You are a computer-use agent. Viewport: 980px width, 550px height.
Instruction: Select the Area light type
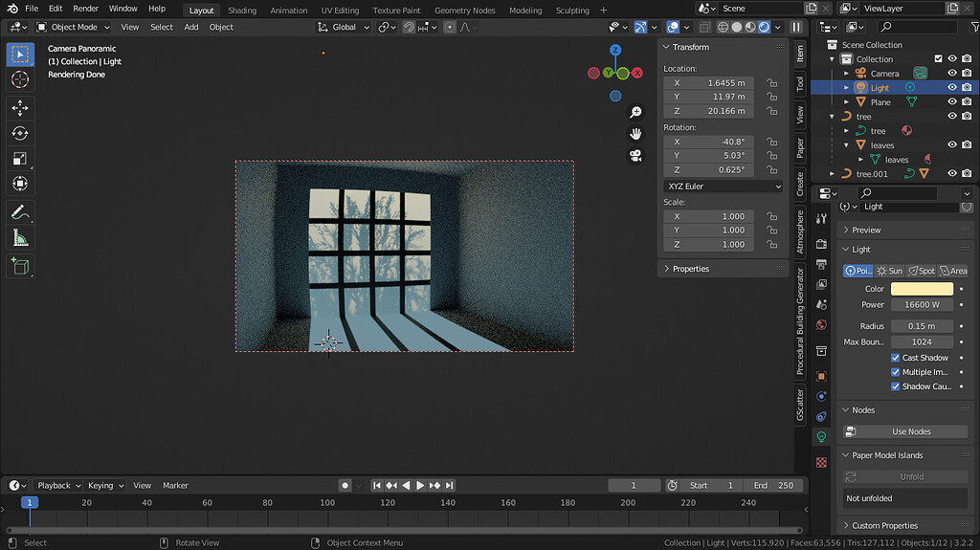953,271
